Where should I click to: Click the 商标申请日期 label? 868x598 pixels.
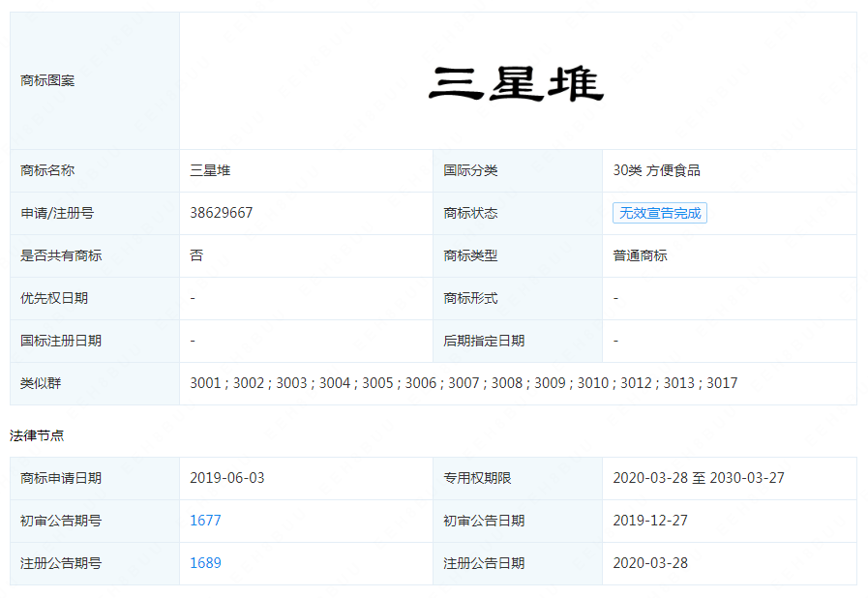(x=61, y=478)
